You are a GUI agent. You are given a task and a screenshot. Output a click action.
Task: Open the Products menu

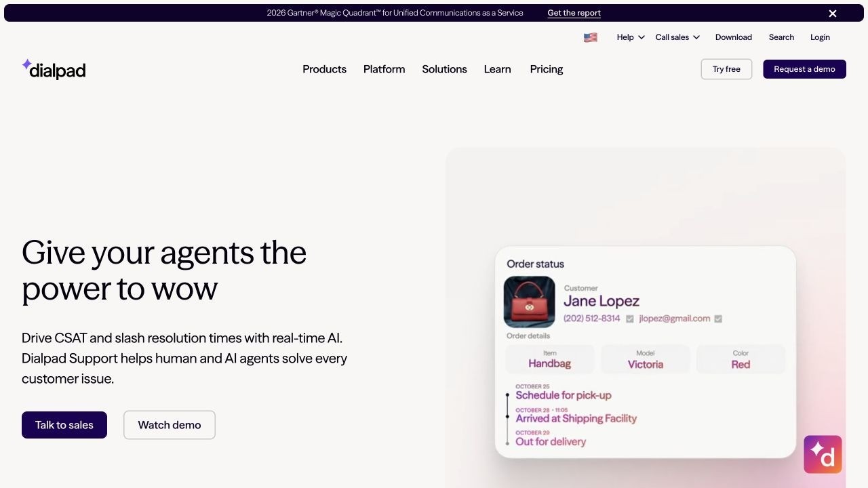(324, 69)
